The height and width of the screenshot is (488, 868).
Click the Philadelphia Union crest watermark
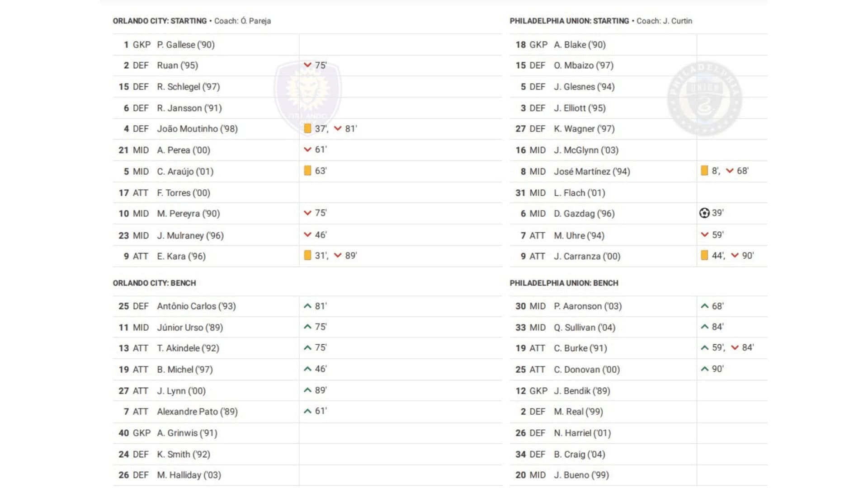pos(704,99)
